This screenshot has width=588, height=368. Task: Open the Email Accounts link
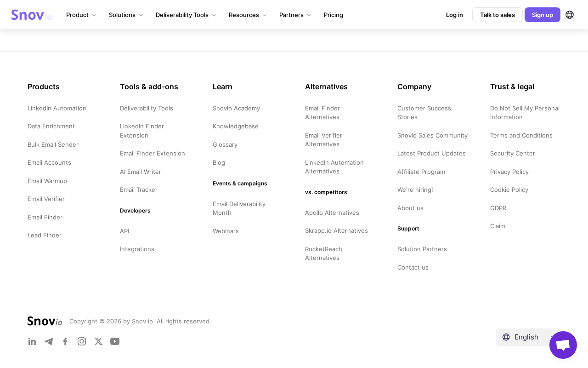(x=49, y=162)
